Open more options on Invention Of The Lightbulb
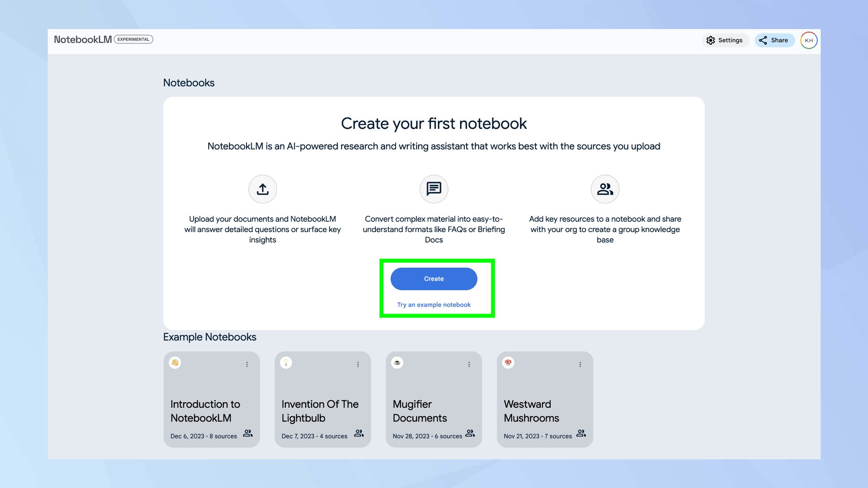Viewport: 868px width, 488px height. pos(358,364)
